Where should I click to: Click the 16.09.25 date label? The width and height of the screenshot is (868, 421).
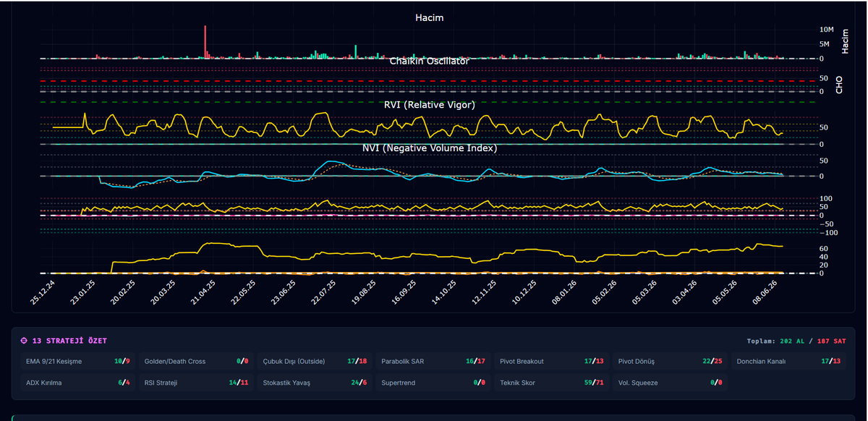[405, 293]
